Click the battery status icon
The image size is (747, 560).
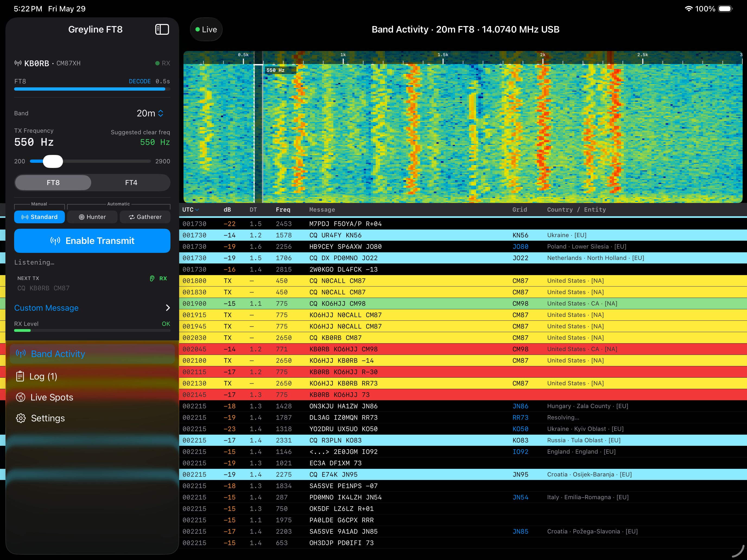pyautogui.click(x=725, y=9)
